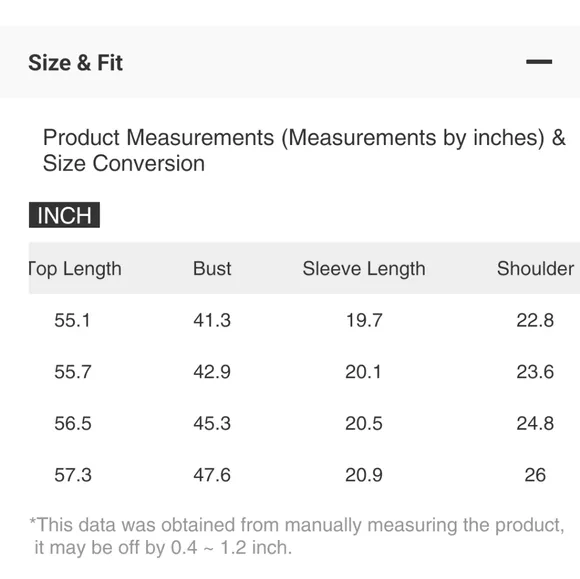Select the INCH unit tab
The height and width of the screenshot is (579, 580).
tap(64, 215)
